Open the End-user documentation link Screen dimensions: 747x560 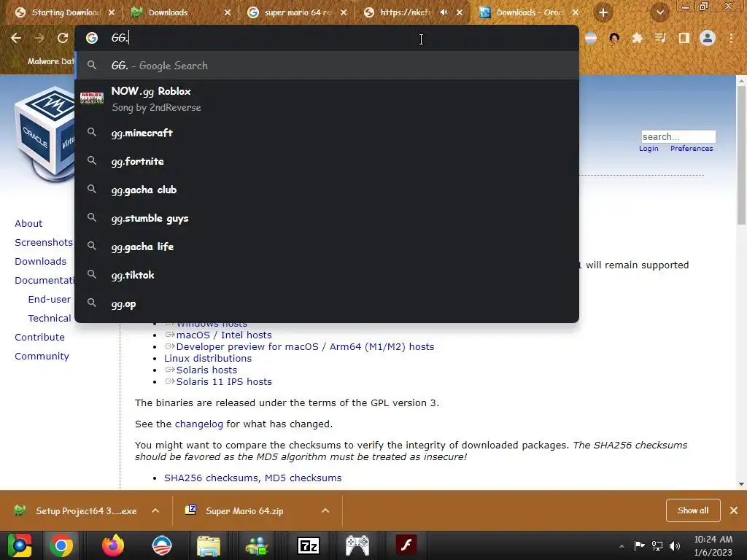click(x=50, y=299)
